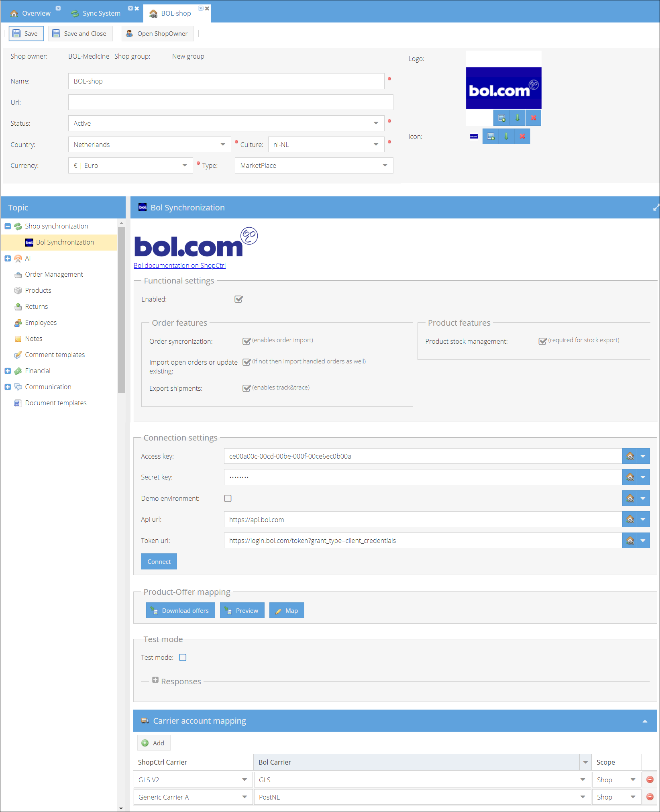Collapse the Carrier account mapping panel
Screen dimensions: 660x812
645,721
